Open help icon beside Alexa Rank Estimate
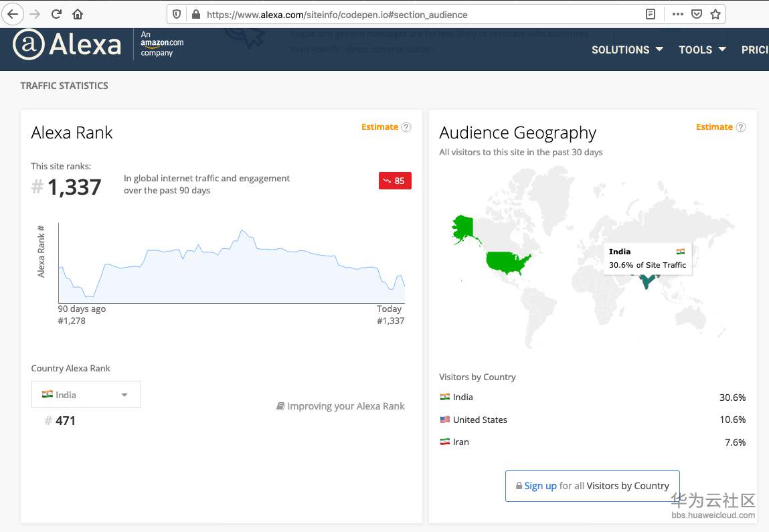The height and width of the screenshot is (532, 769). click(406, 127)
